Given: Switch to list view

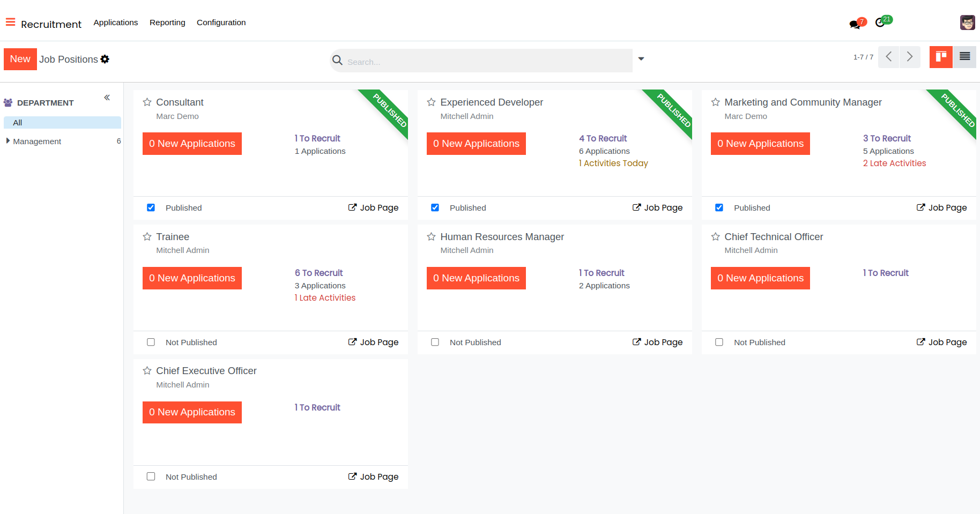Looking at the screenshot, I should coord(964,57).
